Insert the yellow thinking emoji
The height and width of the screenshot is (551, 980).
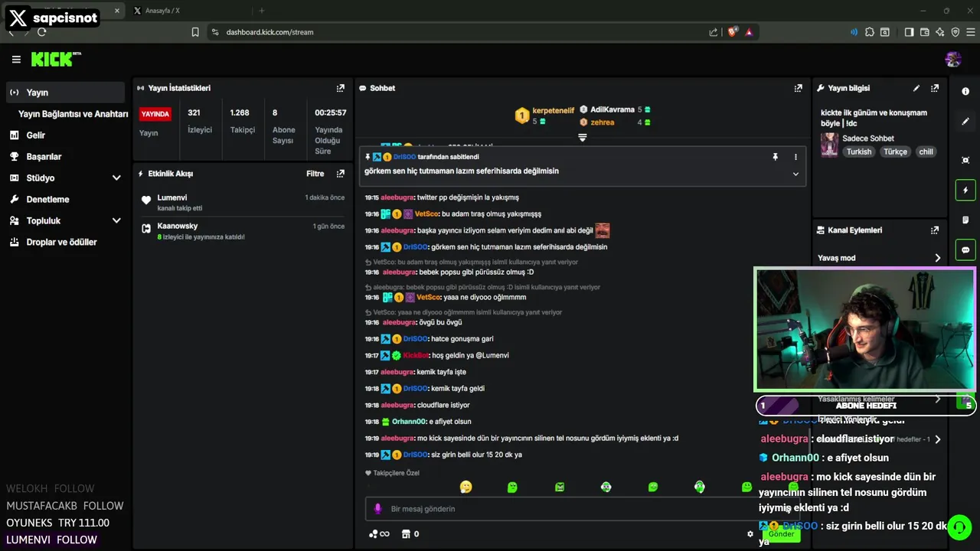(465, 487)
